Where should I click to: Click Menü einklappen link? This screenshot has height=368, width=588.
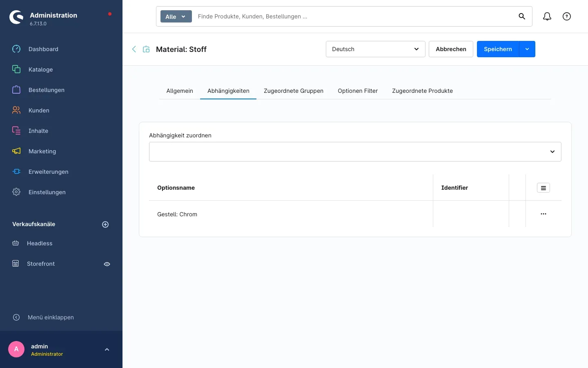[x=51, y=317]
